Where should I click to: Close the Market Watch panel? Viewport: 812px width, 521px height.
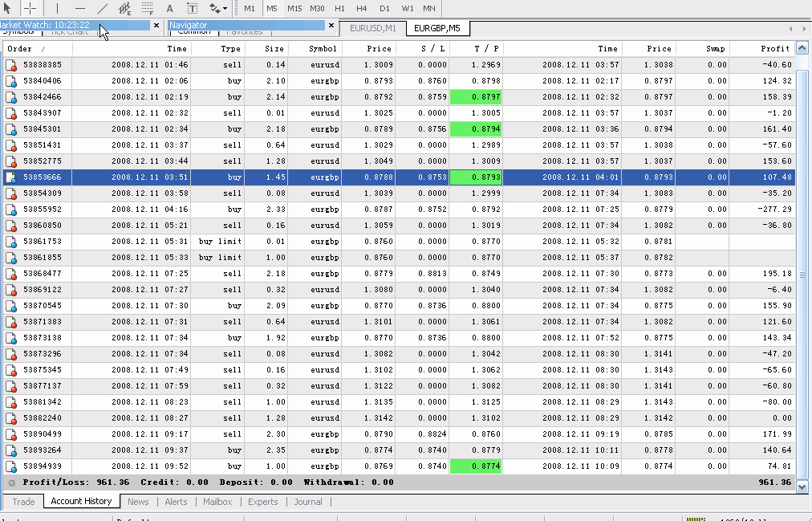156,25
